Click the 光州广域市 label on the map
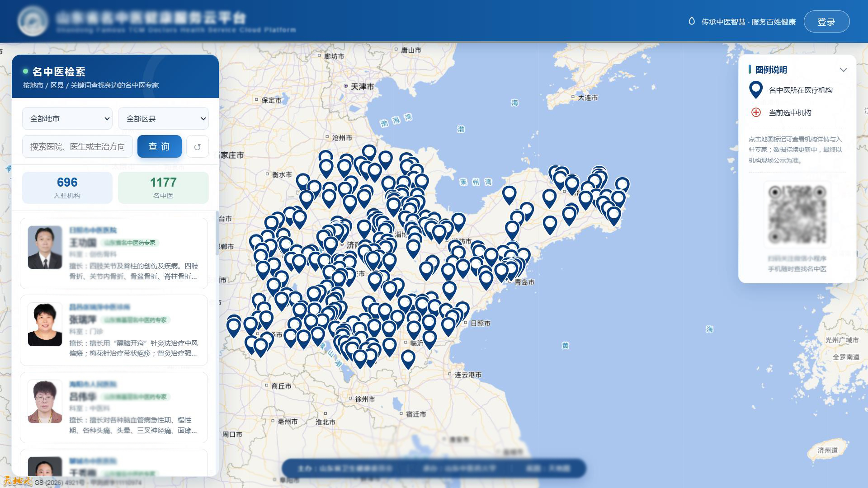The image size is (868, 488). coord(842,340)
